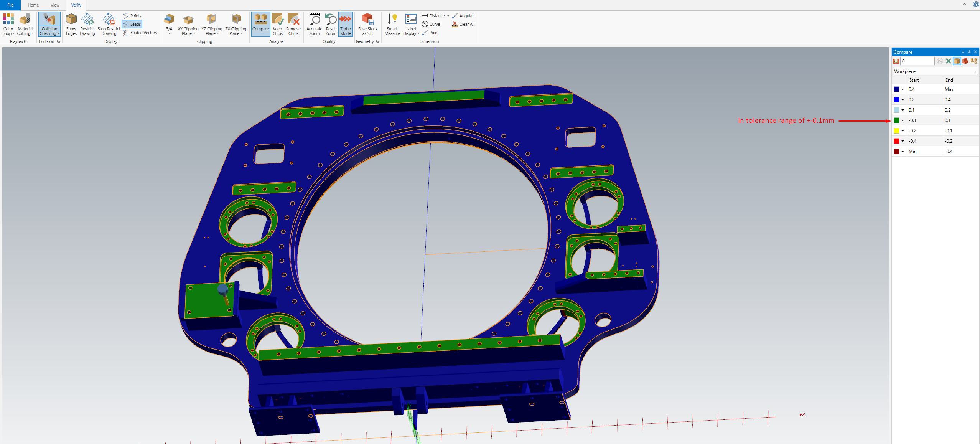980x444 pixels.
Task: Click the red part model icon in Compare
Action: point(965,61)
